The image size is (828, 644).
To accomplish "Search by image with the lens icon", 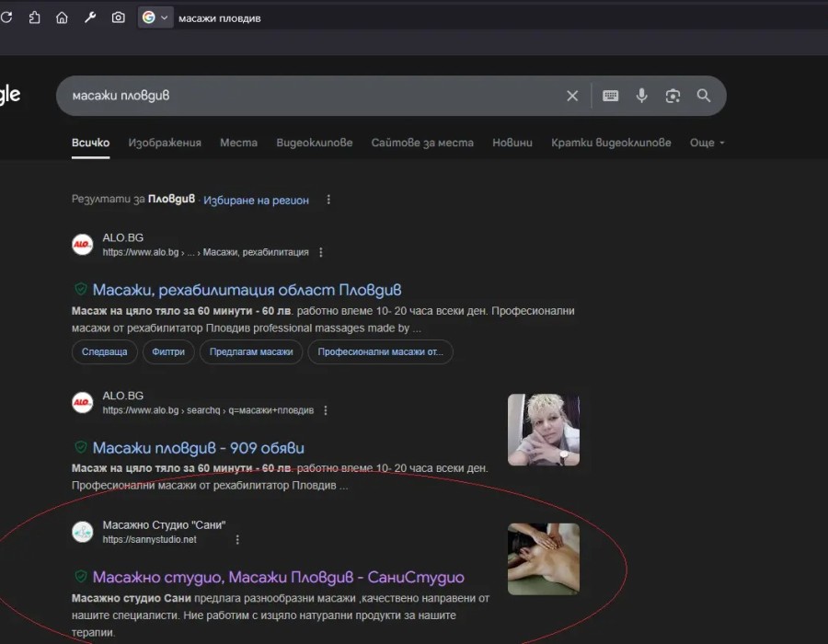I will coord(673,96).
